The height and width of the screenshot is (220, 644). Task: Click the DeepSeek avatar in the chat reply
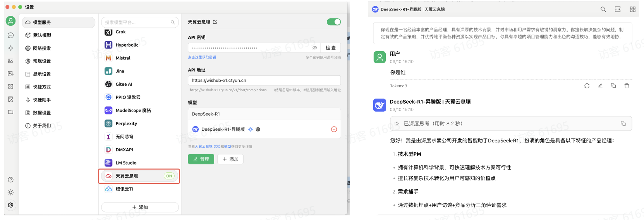pyautogui.click(x=380, y=105)
